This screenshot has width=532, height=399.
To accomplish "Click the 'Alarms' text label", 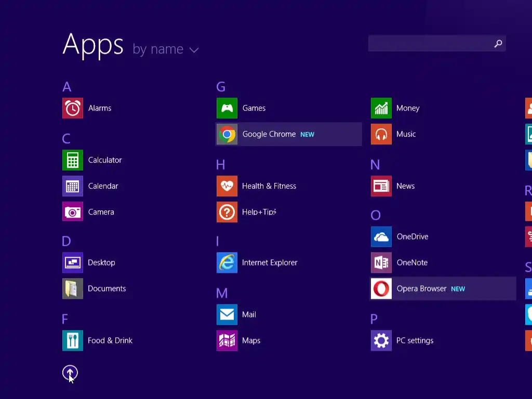I will click(100, 108).
